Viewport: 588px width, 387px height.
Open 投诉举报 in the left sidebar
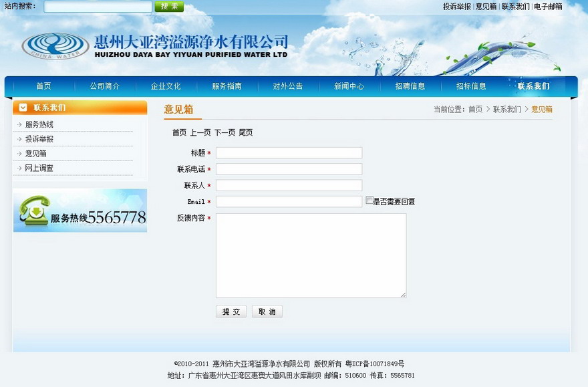39,139
